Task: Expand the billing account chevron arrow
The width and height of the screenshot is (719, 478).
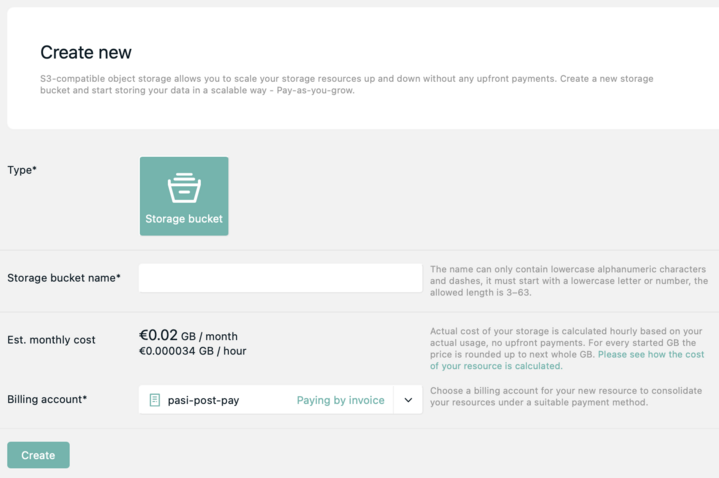Action: (x=408, y=400)
